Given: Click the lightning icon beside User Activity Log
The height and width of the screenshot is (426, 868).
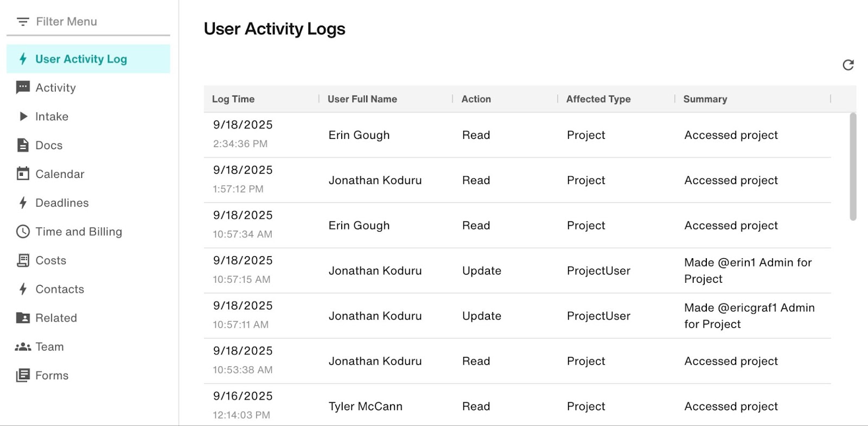Looking at the screenshot, I should tap(22, 59).
